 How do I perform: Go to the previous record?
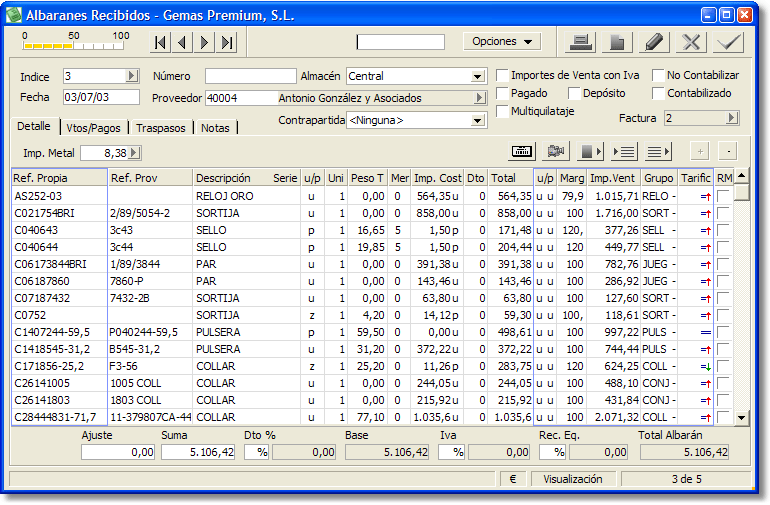click(x=182, y=43)
